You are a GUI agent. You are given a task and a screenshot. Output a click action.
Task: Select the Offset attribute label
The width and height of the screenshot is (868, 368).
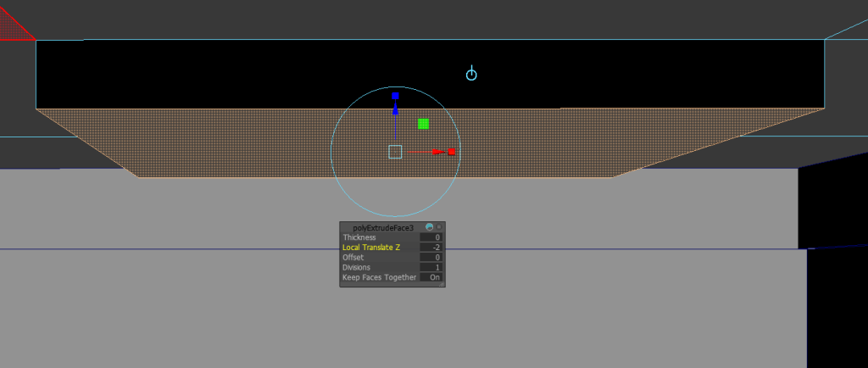pos(353,257)
